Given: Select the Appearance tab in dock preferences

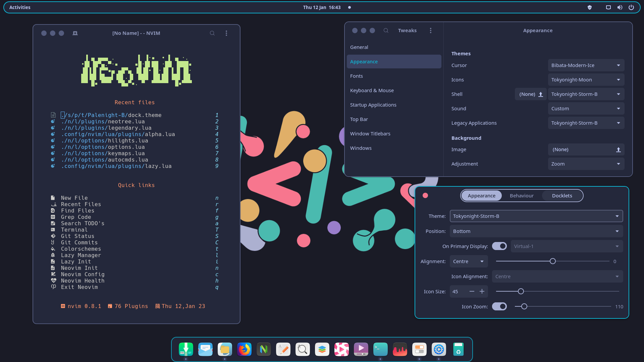Looking at the screenshot, I should [x=482, y=196].
